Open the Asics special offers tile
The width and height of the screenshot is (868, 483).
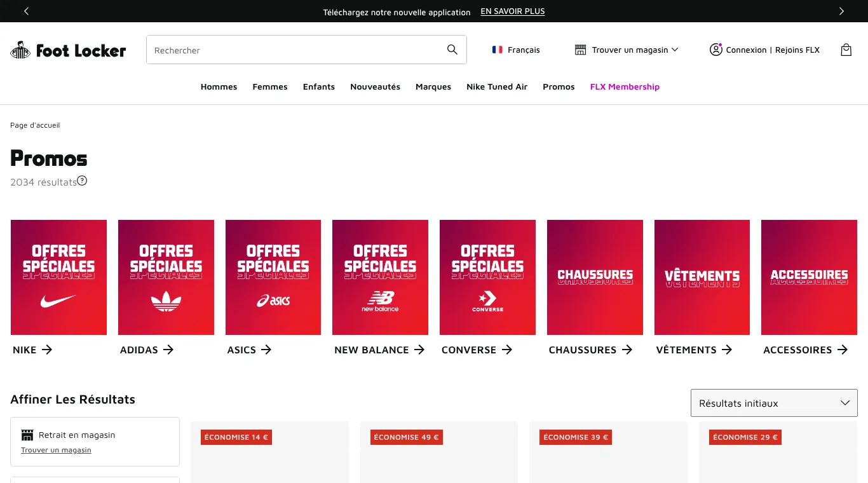tap(273, 277)
